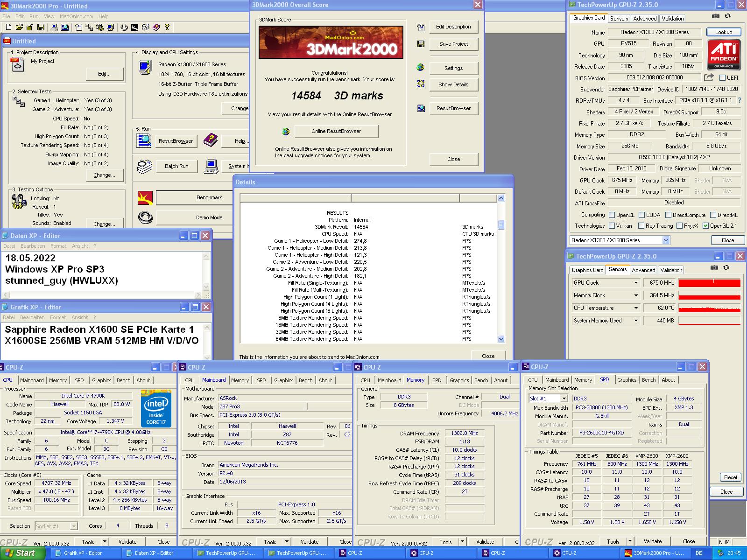Image resolution: width=747 pixels, height=560 pixels.
Task: Click the refresh icon in GPU-Z Sensors window
Action: (726, 267)
